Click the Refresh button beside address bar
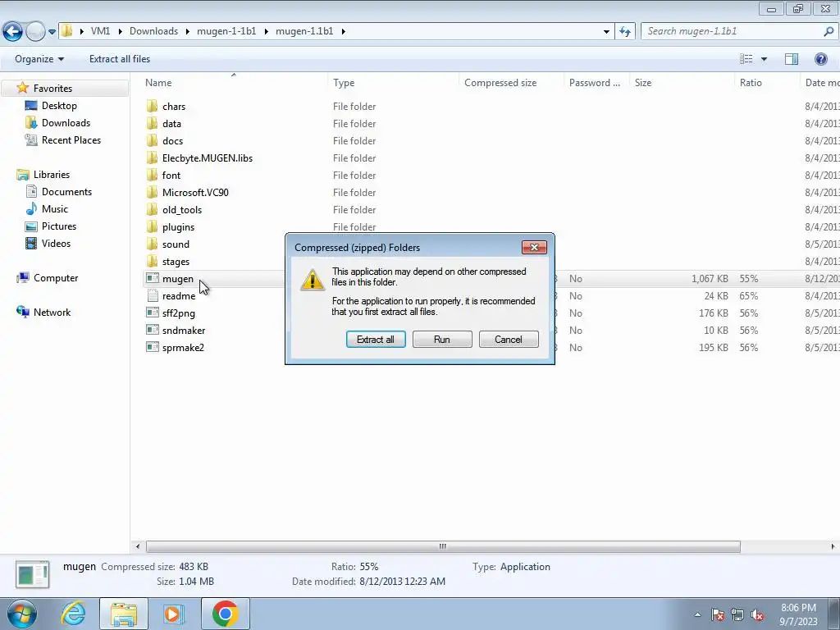The width and height of the screenshot is (840, 630). (x=624, y=32)
